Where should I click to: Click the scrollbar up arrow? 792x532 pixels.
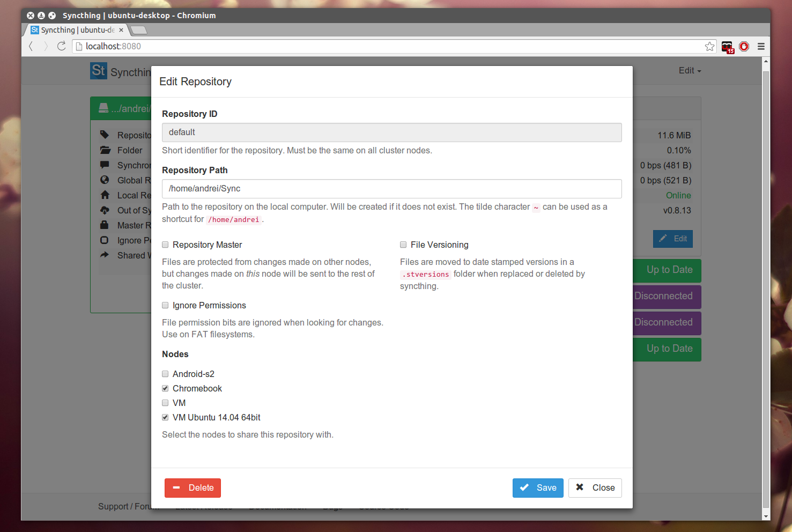(x=766, y=61)
